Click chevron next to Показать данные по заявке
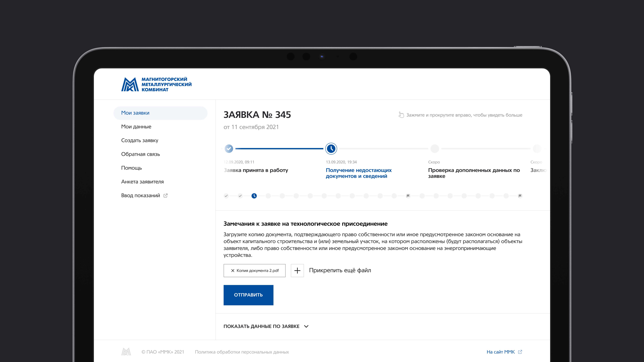This screenshot has height=362, width=644. click(306, 326)
